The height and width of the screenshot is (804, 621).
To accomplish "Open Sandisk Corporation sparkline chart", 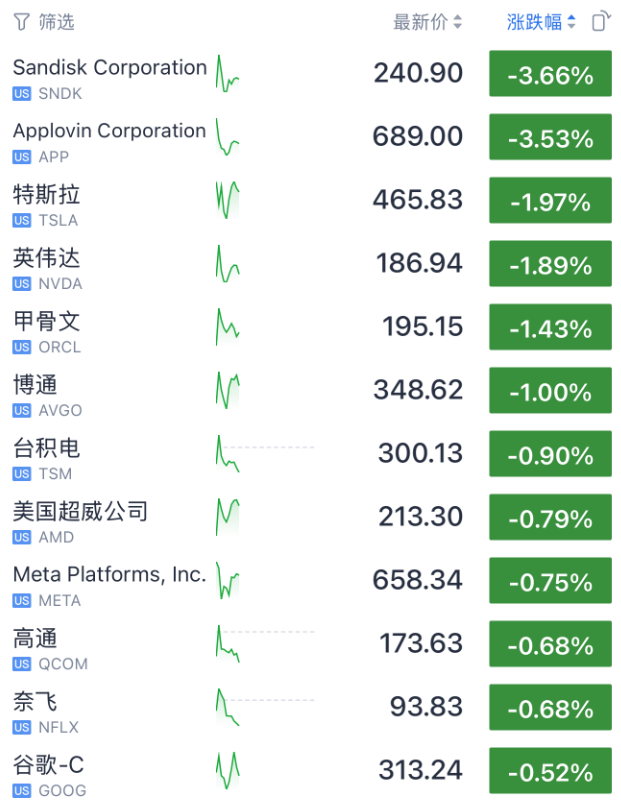I will [x=228, y=76].
